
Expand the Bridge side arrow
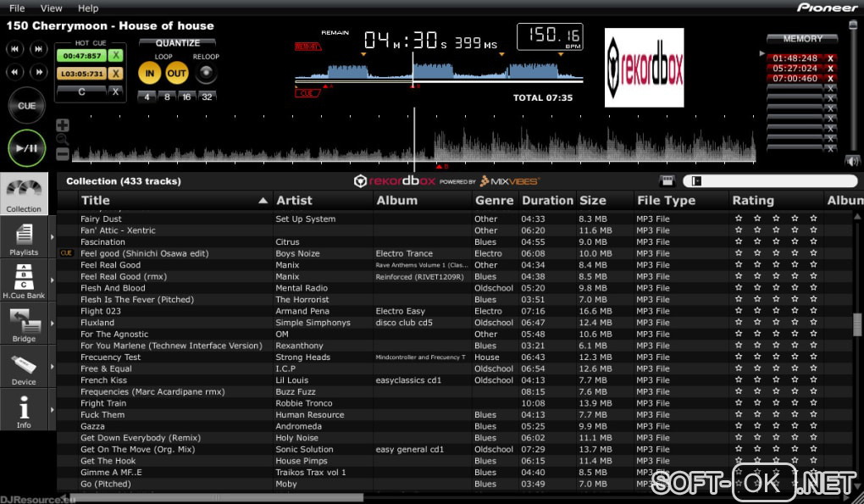tap(53, 324)
